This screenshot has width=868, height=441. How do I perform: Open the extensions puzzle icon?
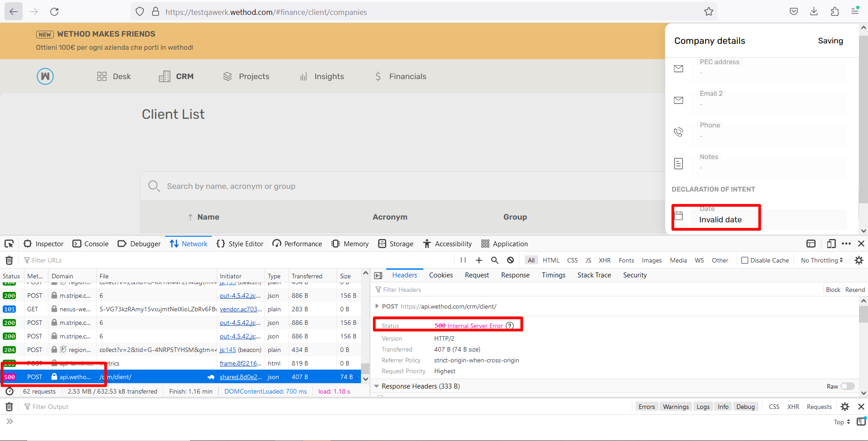[835, 12]
